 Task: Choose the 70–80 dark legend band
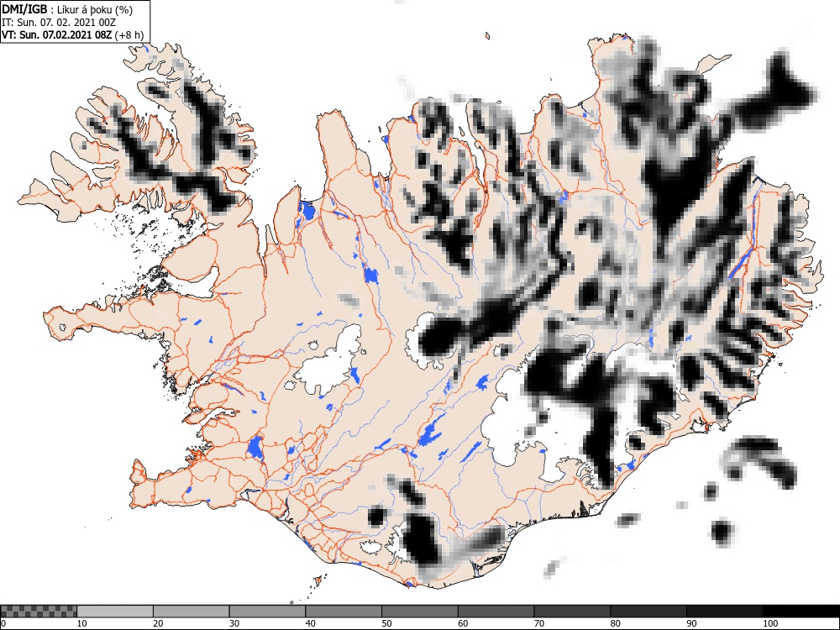click(x=572, y=612)
